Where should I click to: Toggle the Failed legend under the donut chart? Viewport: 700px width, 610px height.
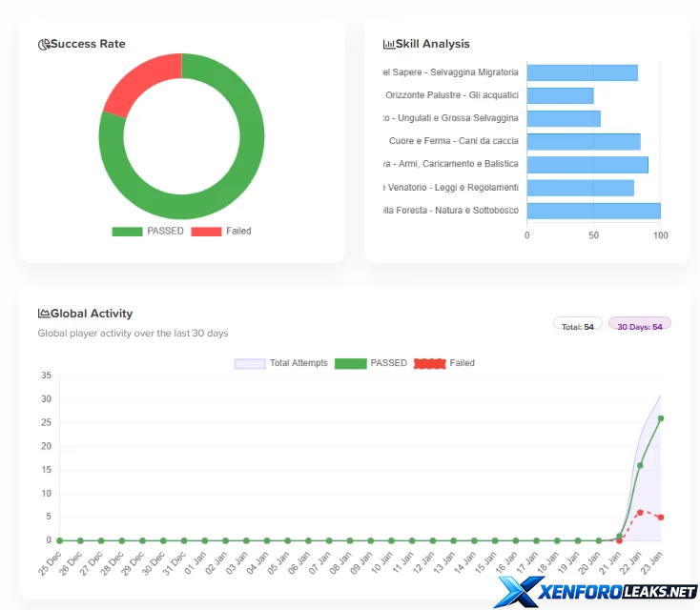221,232
